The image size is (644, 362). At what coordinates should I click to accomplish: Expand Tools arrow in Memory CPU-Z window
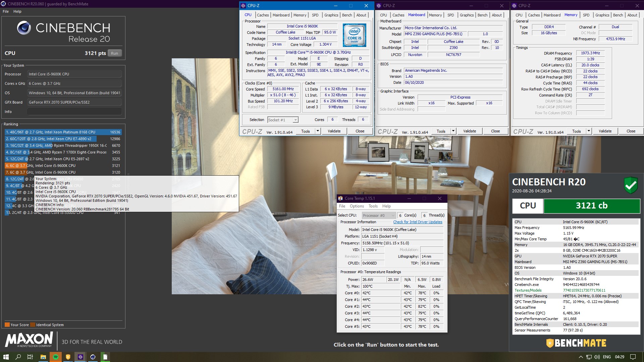[589, 131]
